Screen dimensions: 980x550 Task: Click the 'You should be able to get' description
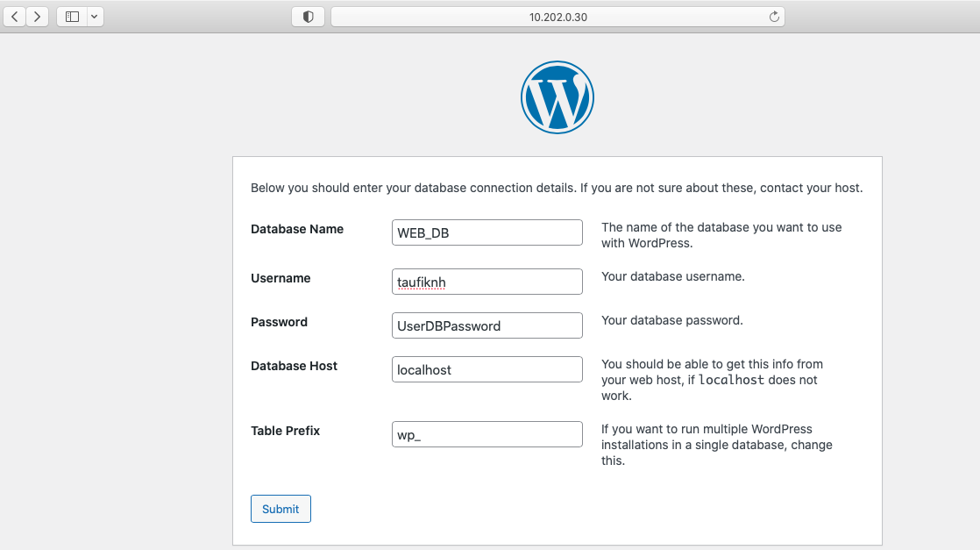click(x=712, y=380)
